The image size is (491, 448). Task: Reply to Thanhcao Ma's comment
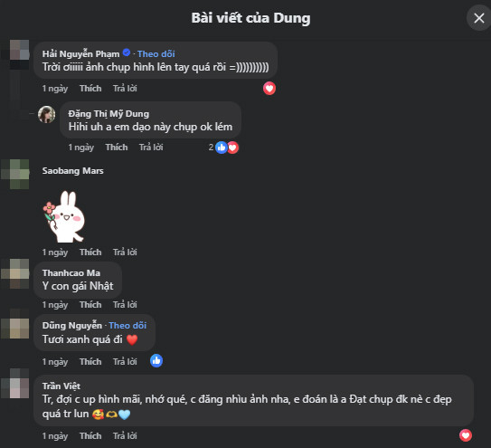[125, 304]
